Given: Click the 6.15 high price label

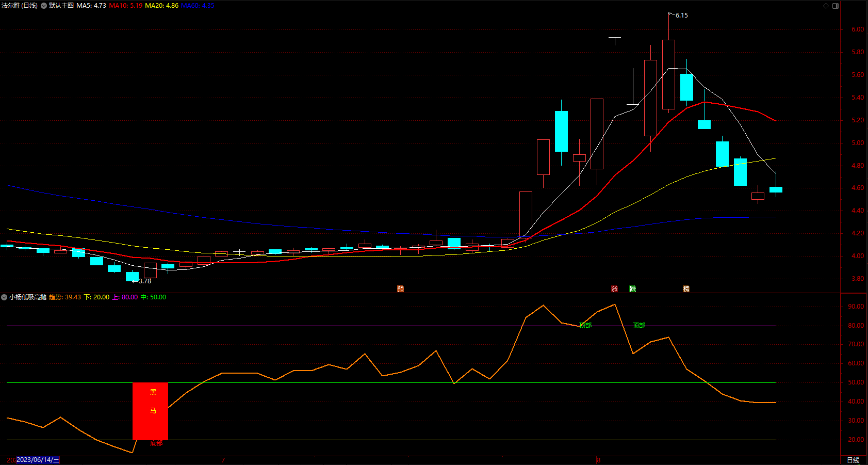Looking at the screenshot, I should pos(682,15).
